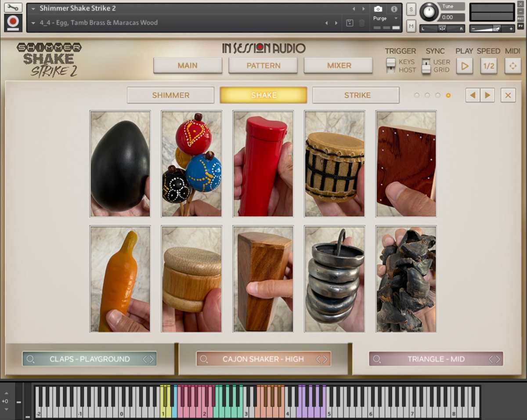
Task: Select the fourth orange page dot
Action: coord(448,95)
